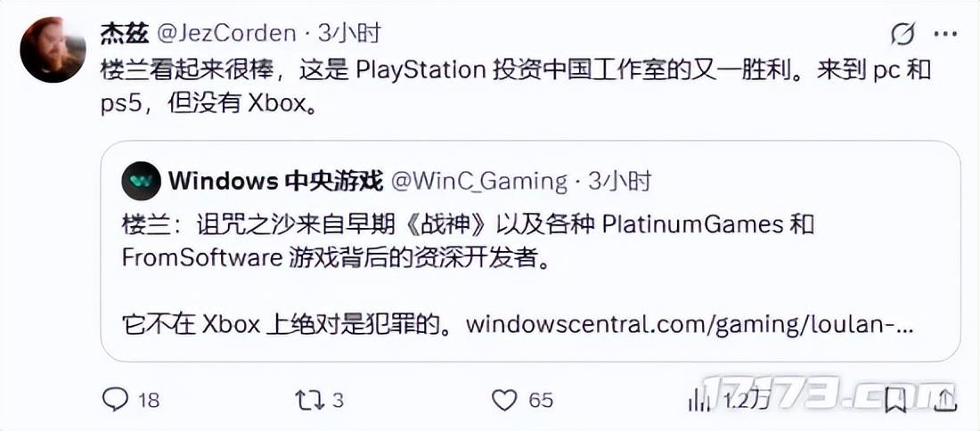Like the tweet with the heart icon
Image resolution: width=980 pixels, height=431 pixels.
505,400
